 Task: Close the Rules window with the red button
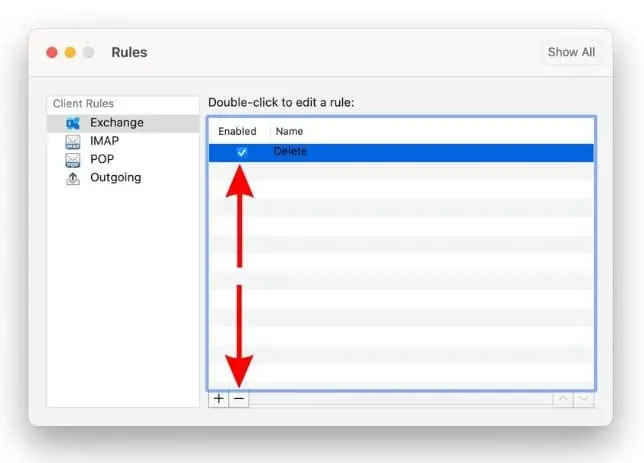click(50, 52)
